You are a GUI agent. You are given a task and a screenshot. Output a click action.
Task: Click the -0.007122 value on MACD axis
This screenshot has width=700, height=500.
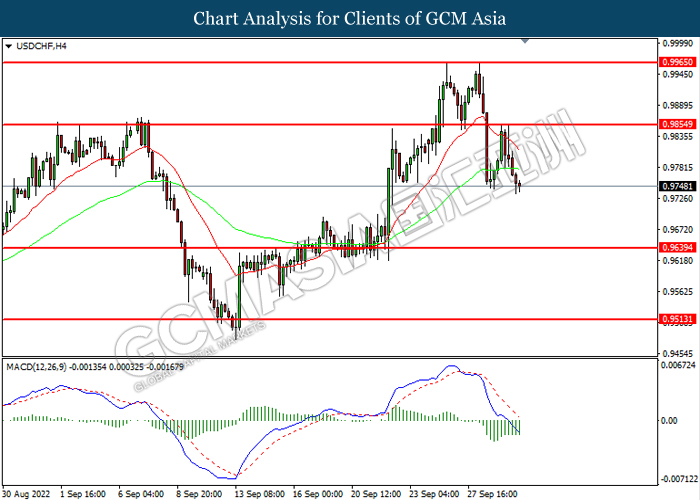[678, 479]
